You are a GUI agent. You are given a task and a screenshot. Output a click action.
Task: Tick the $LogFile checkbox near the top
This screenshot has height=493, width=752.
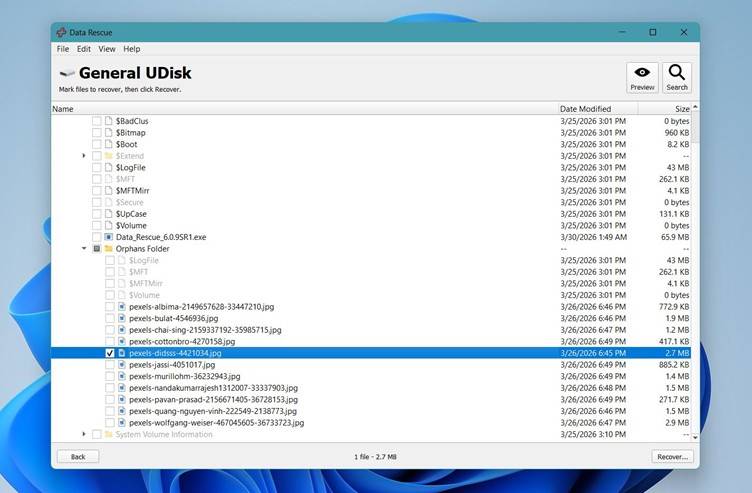click(97, 167)
